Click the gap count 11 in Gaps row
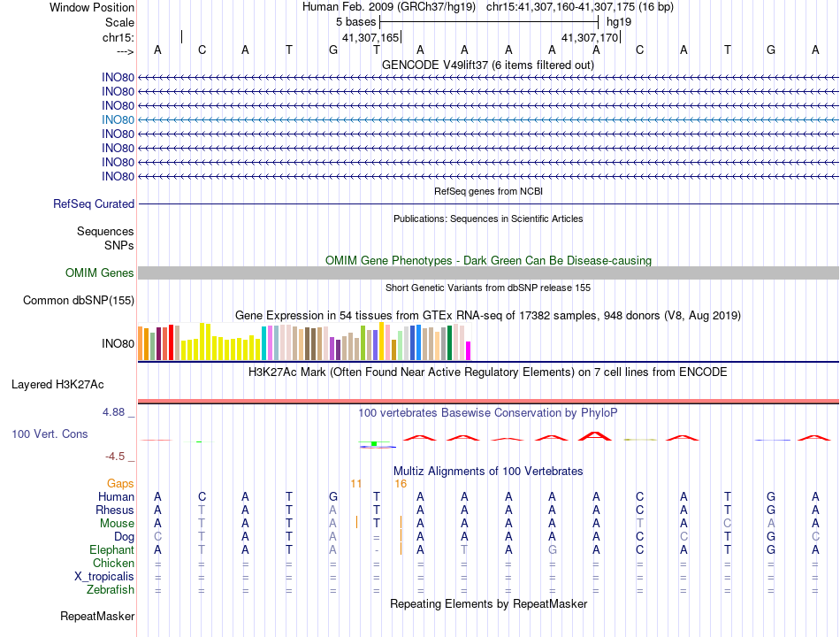Screen dimensions: 840x637 (x=355, y=484)
